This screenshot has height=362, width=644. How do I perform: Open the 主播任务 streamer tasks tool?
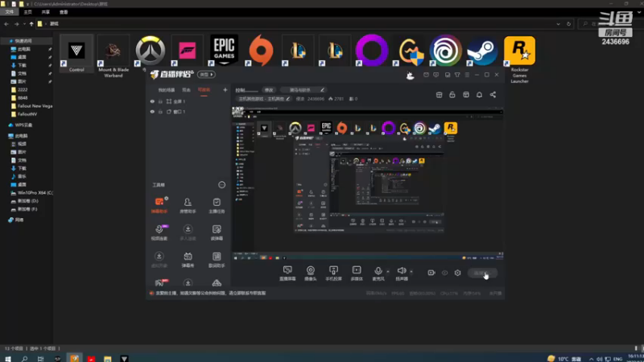pyautogui.click(x=217, y=205)
